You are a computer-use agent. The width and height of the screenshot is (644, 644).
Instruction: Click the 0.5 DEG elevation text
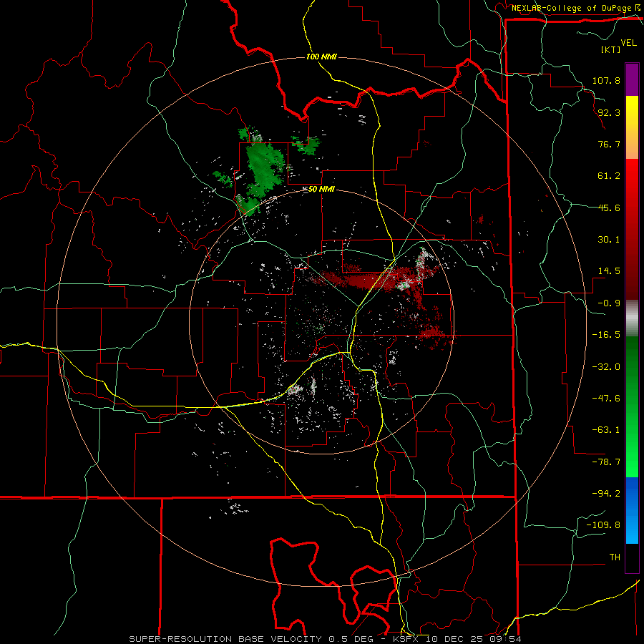(351, 639)
